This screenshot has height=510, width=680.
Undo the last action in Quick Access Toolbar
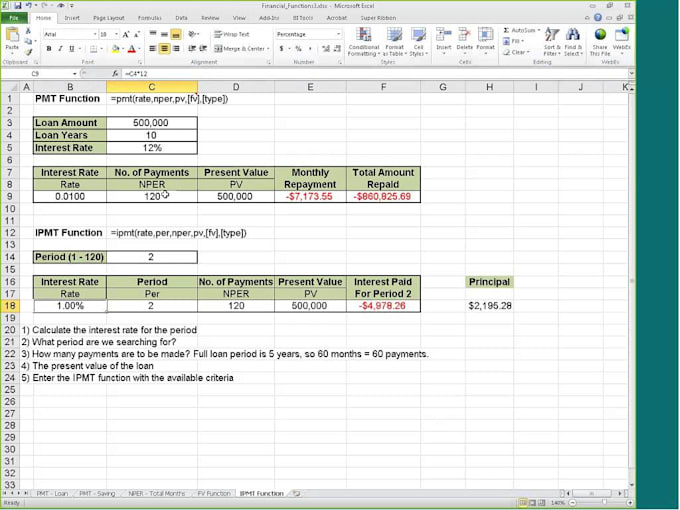point(29,6)
